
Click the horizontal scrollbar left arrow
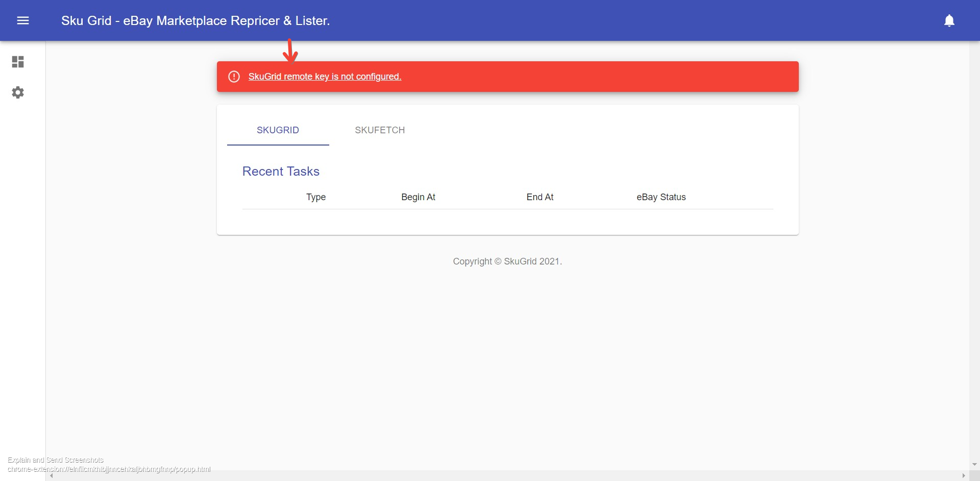tap(51, 476)
